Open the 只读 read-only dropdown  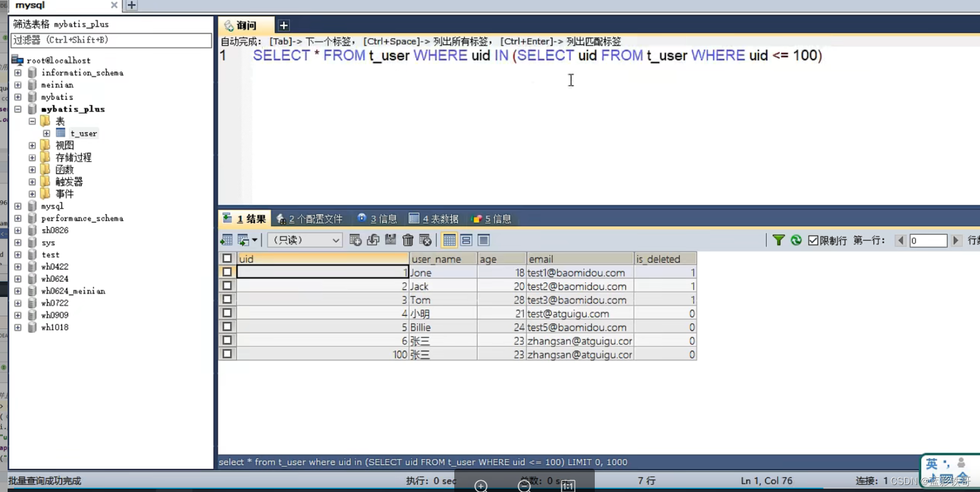[x=304, y=240]
